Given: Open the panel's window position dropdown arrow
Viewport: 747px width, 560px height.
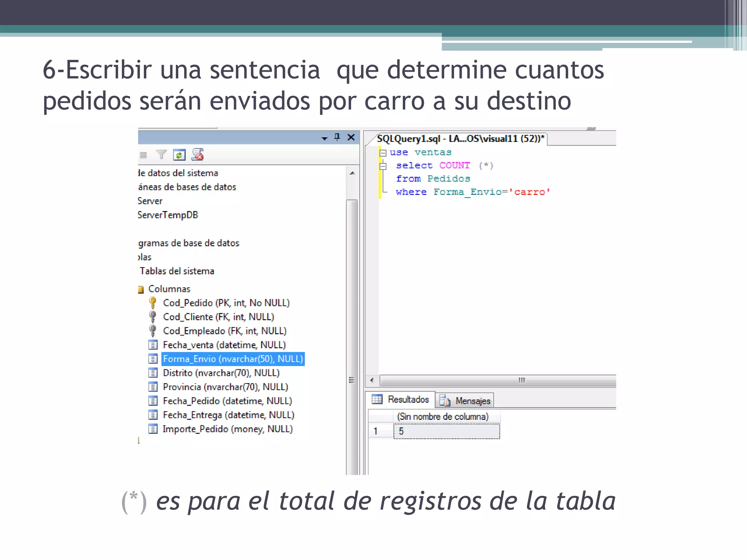Looking at the screenshot, I should pyautogui.click(x=324, y=138).
